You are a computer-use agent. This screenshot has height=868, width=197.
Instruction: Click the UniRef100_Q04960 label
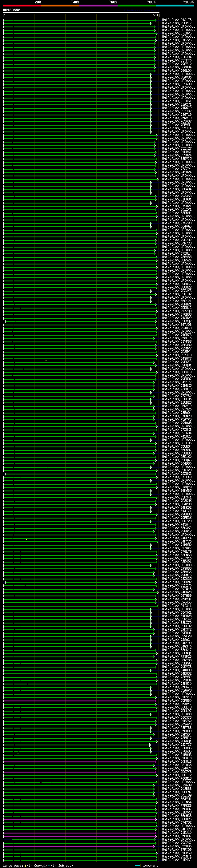tap(176, 464)
